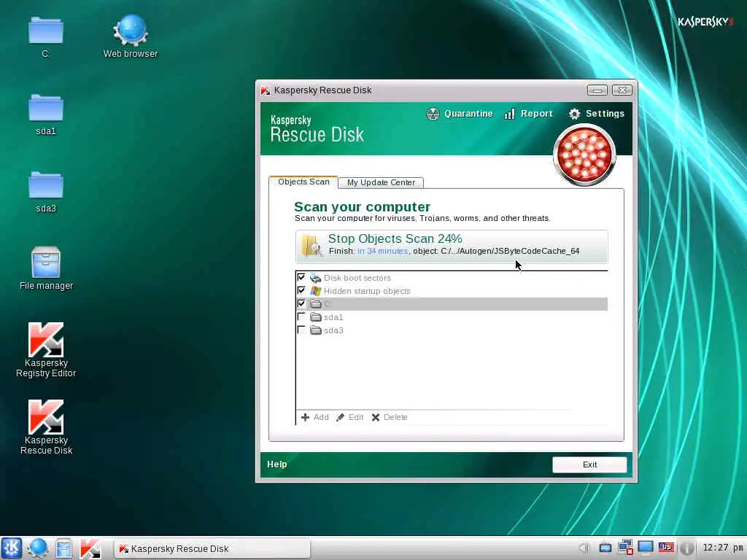
Task: Stop the Objects Scan at 24%
Action: tap(451, 246)
